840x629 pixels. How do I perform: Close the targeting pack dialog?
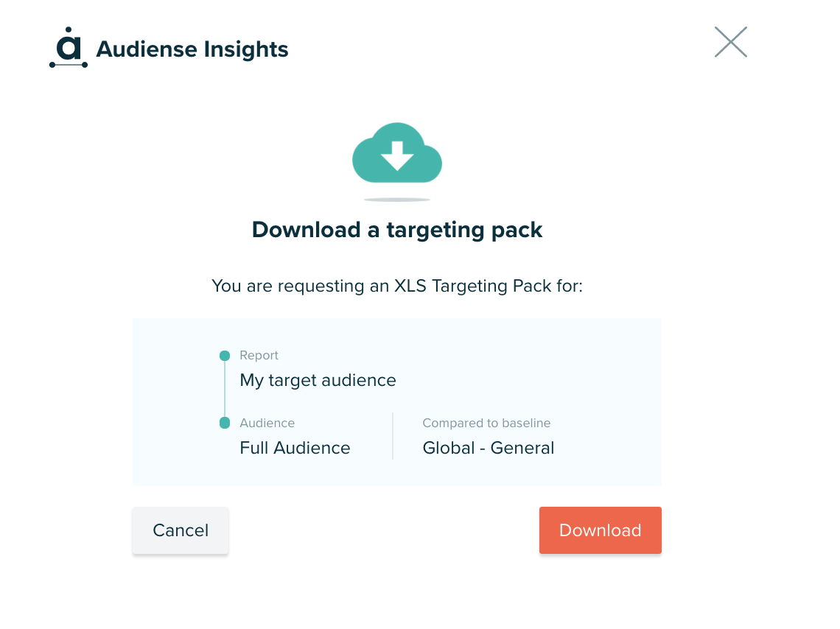point(731,42)
